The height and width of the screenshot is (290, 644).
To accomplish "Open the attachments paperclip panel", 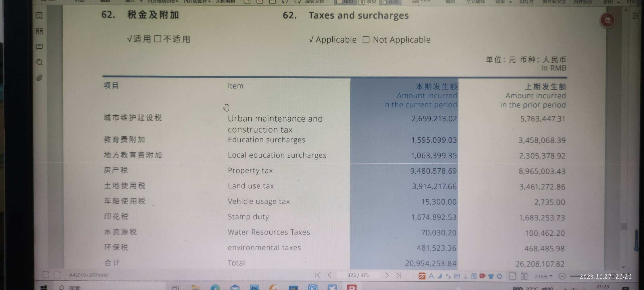I will 40,78.
